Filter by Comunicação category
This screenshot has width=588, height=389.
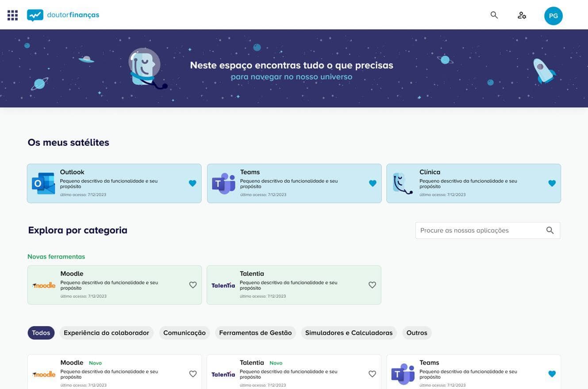click(184, 333)
